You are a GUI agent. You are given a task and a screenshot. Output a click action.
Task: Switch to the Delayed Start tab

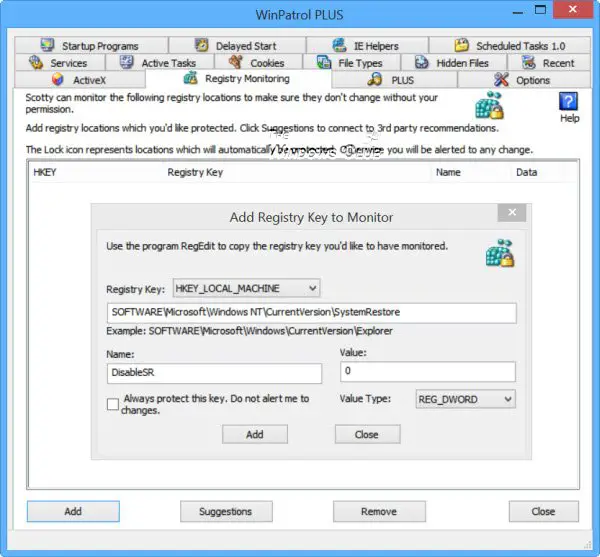[237, 46]
